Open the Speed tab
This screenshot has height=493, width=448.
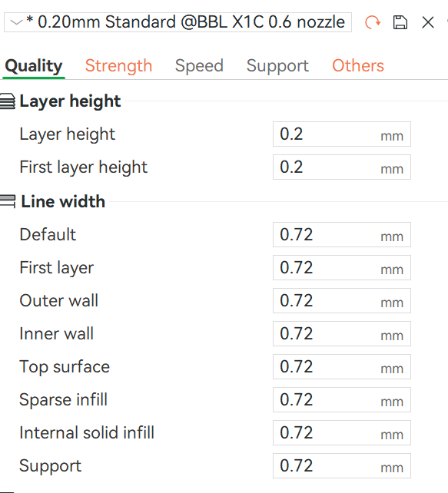click(199, 66)
